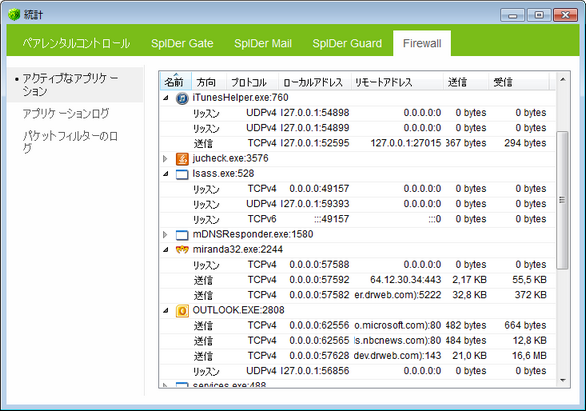
Task: Sort by the 送信 column header
Action: (x=466, y=81)
